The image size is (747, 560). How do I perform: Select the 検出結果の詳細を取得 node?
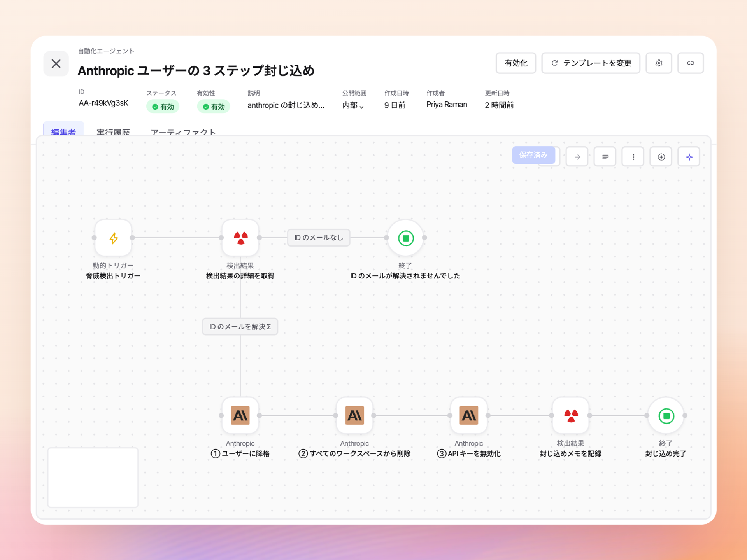(x=240, y=238)
